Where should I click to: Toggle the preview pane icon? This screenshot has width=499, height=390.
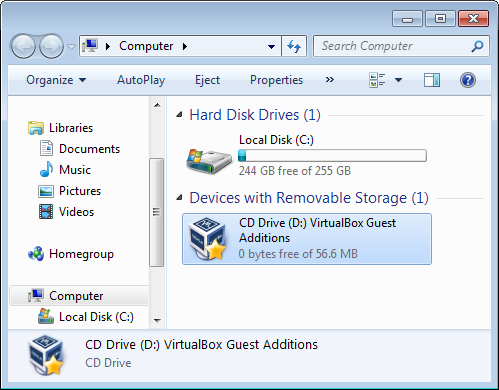[x=432, y=80]
